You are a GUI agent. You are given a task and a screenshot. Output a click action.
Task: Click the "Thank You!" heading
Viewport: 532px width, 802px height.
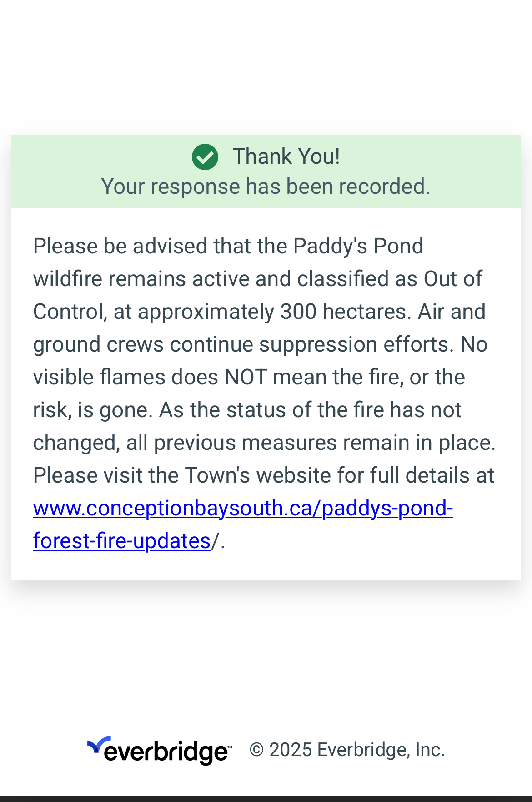[x=286, y=156]
